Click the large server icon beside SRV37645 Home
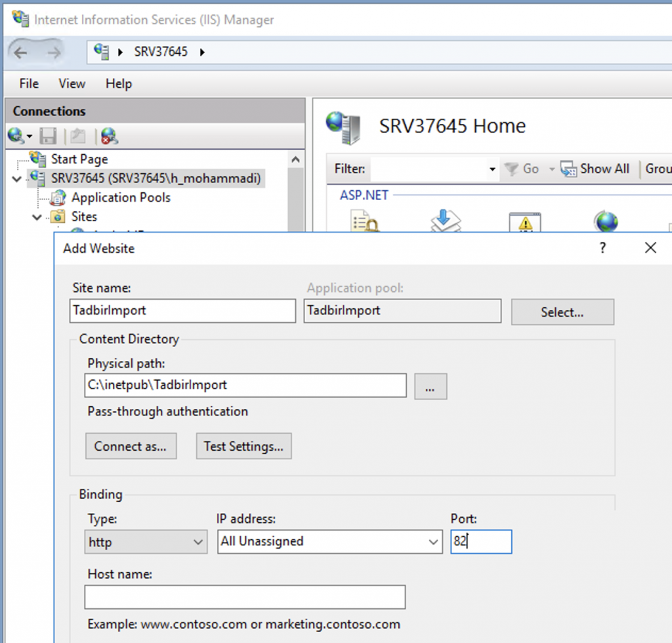Screen dimensions: 672x643 tap(343, 127)
